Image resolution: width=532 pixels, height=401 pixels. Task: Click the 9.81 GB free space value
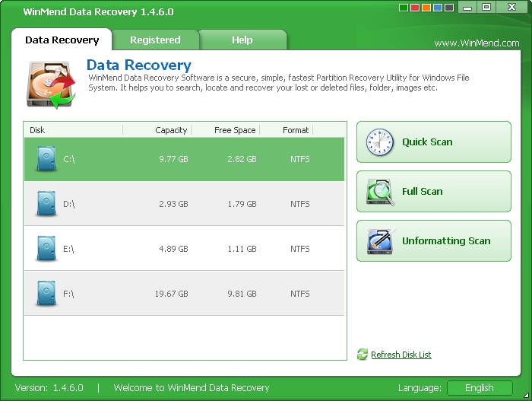click(242, 294)
